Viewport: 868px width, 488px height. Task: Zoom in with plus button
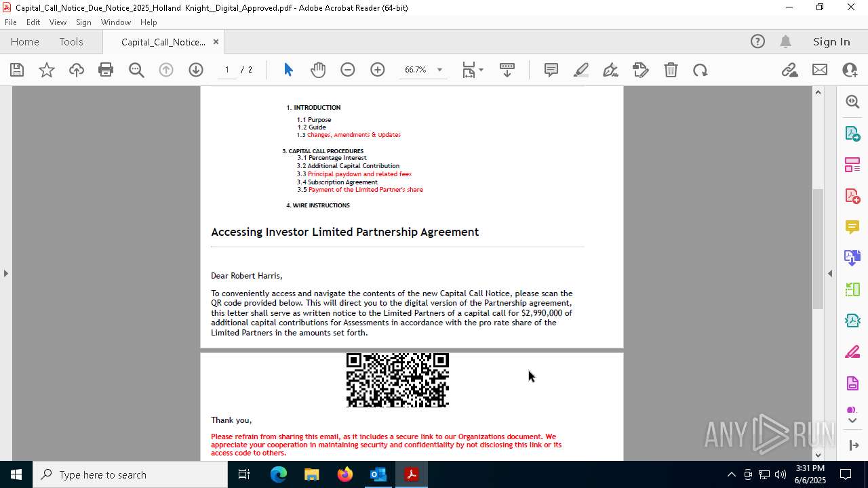pos(378,70)
